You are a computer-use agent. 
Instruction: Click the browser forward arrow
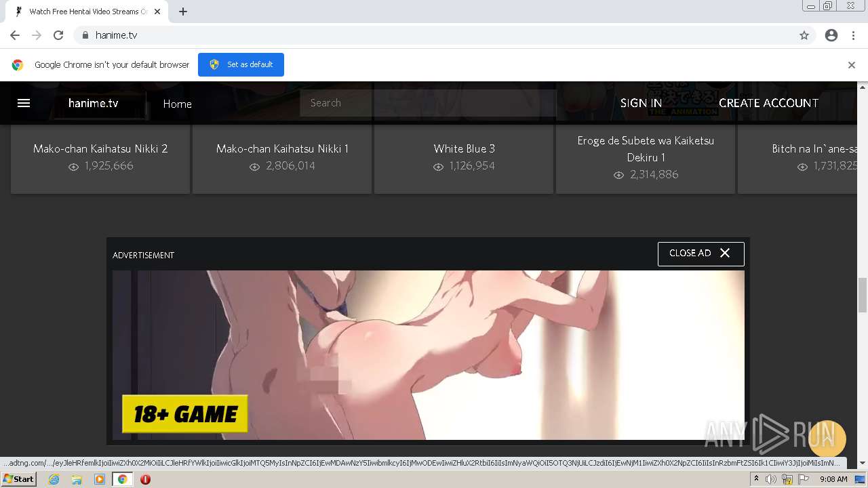(37, 35)
